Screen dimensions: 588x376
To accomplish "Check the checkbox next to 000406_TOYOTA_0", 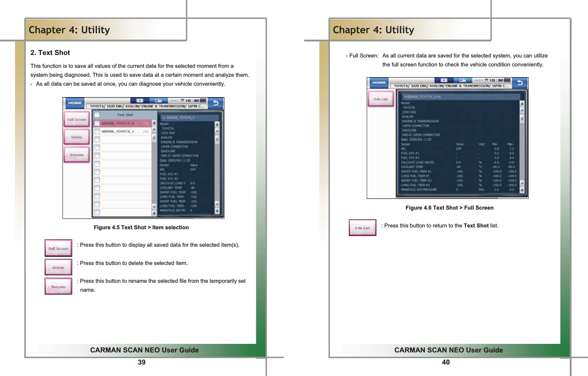I will (97, 122).
